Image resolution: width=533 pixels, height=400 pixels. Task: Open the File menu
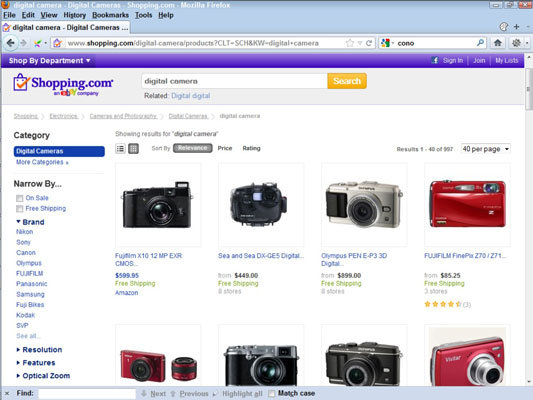coord(9,15)
